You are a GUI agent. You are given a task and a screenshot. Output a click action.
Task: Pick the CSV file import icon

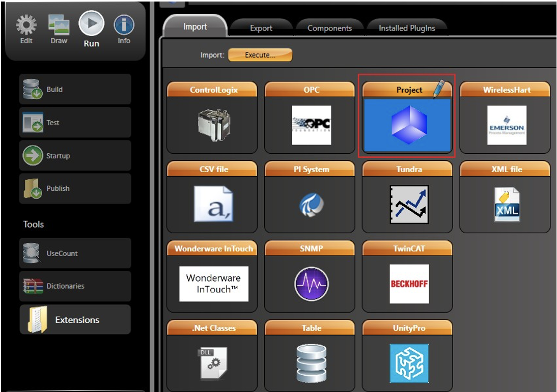(213, 204)
